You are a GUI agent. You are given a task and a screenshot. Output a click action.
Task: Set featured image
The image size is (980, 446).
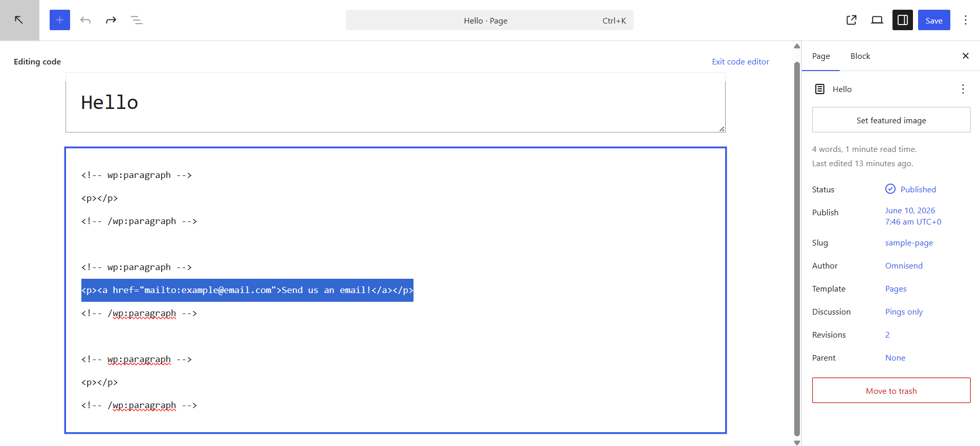coord(891,120)
